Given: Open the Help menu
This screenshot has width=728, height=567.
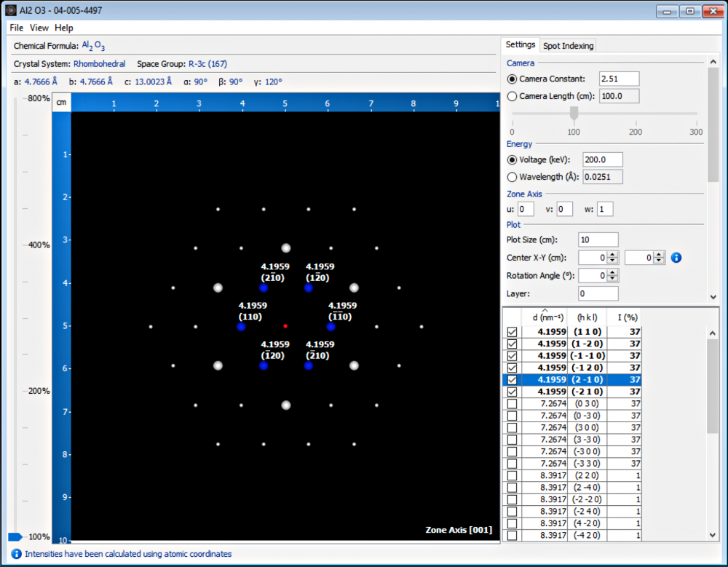Looking at the screenshot, I should [63, 28].
